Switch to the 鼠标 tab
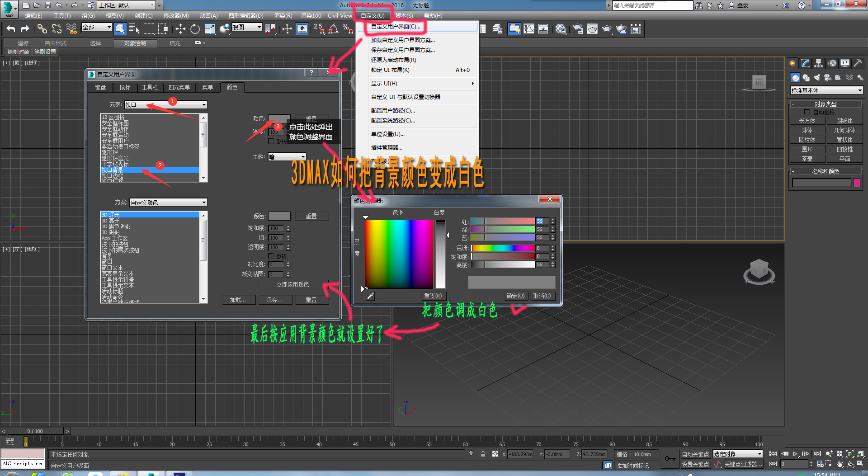 (x=125, y=87)
